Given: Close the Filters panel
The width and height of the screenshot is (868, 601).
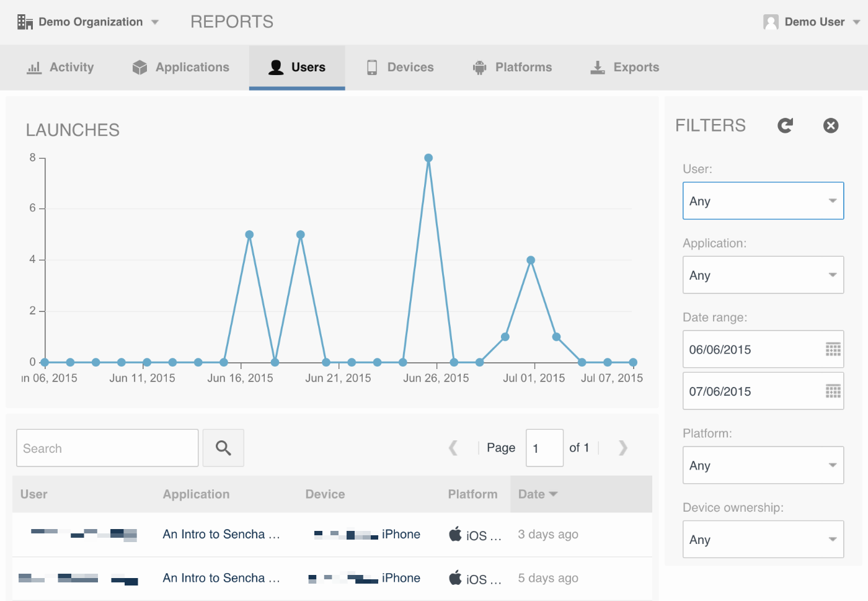Looking at the screenshot, I should coord(831,126).
